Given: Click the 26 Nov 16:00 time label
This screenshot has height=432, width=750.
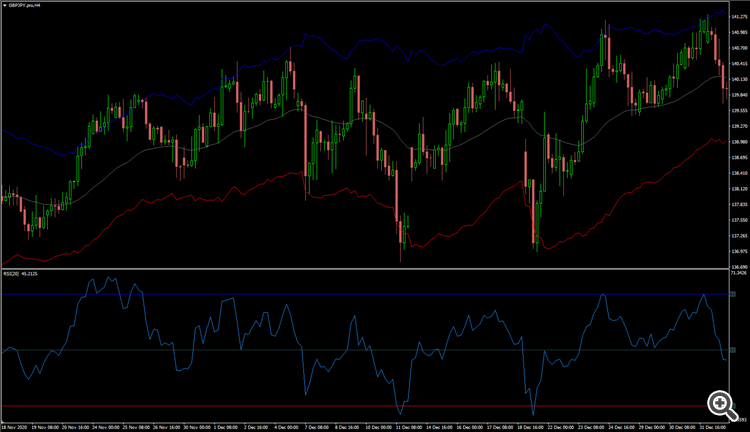Looking at the screenshot, I should tap(166, 427).
